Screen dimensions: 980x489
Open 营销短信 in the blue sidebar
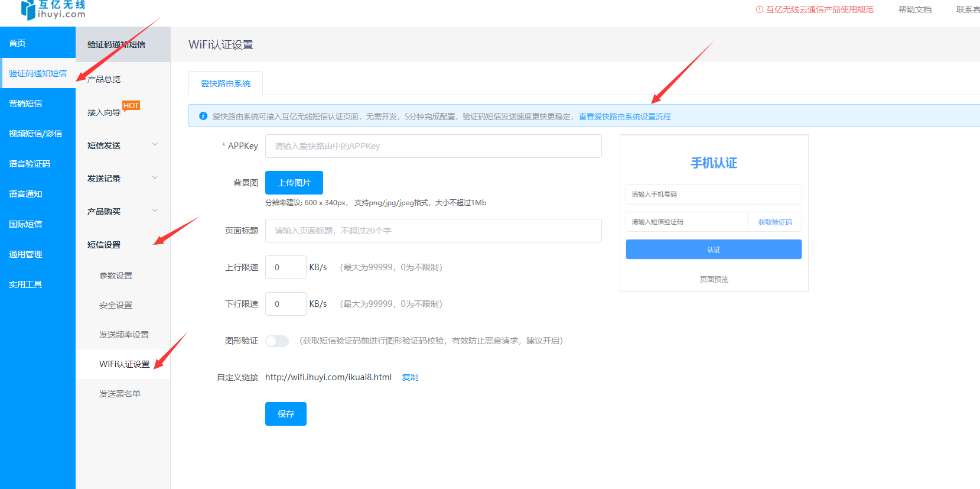tap(38, 103)
